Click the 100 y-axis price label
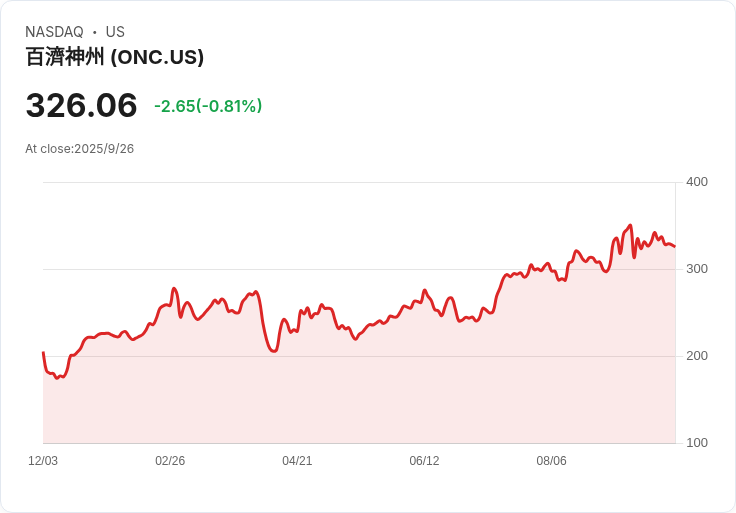This screenshot has width=736, height=513. [696, 443]
